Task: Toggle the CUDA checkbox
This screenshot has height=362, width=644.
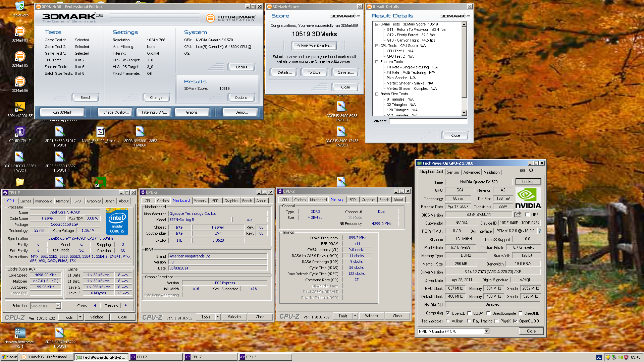Action: pos(469,313)
